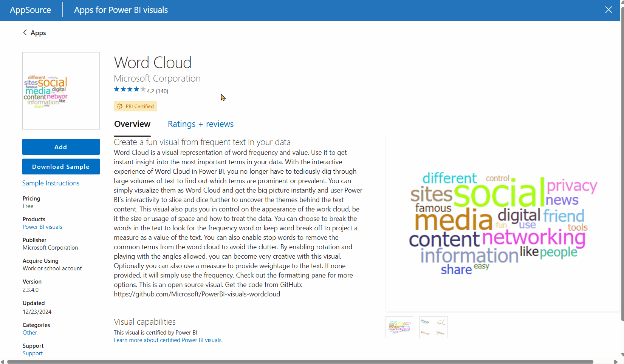Viewport: 624px width, 364px height.
Task: Click the Download Sample button
Action: coord(61,167)
